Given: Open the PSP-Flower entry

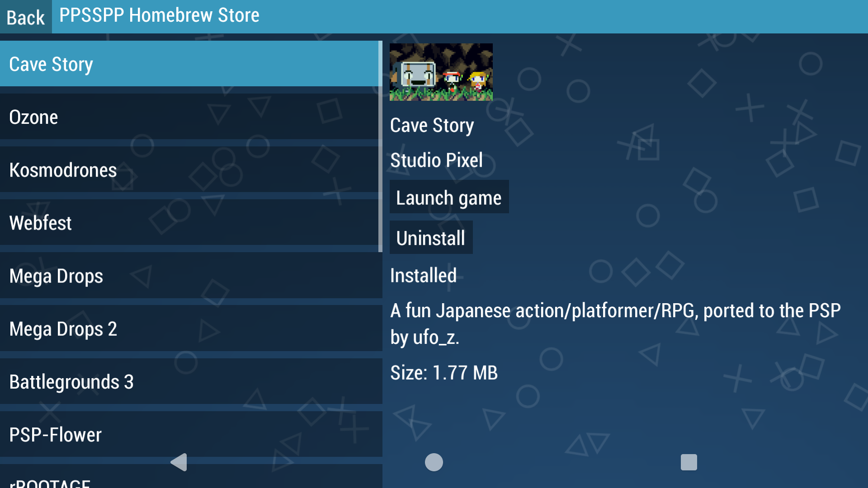Looking at the screenshot, I should [190, 435].
